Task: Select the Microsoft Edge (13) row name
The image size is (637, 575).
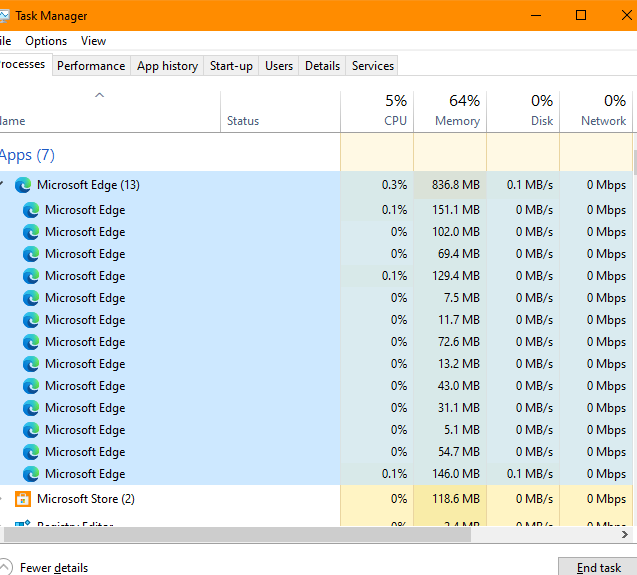Action: pos(88,185)
